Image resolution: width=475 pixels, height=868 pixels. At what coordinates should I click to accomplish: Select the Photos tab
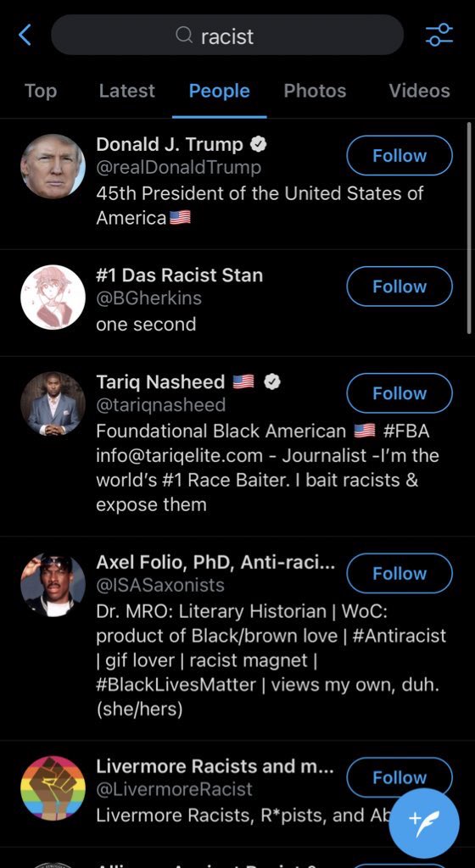[x=315, y=91]
